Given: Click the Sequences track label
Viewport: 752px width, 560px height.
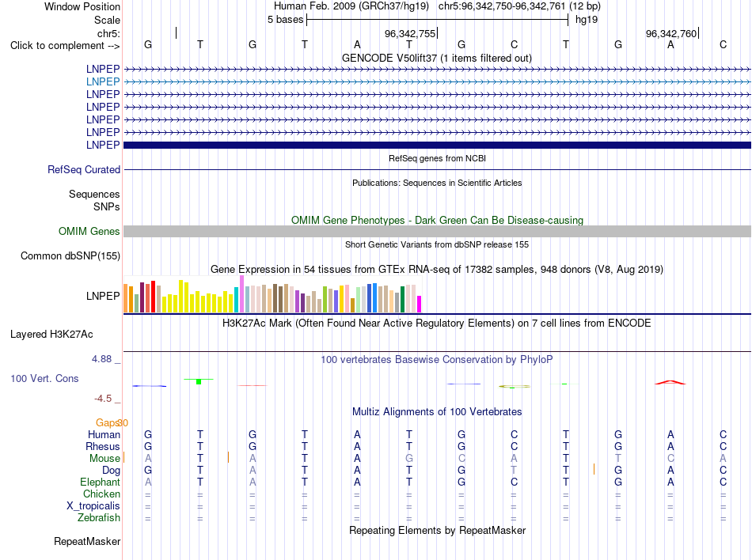Looking at the screenshot, I should pos(94,194).
